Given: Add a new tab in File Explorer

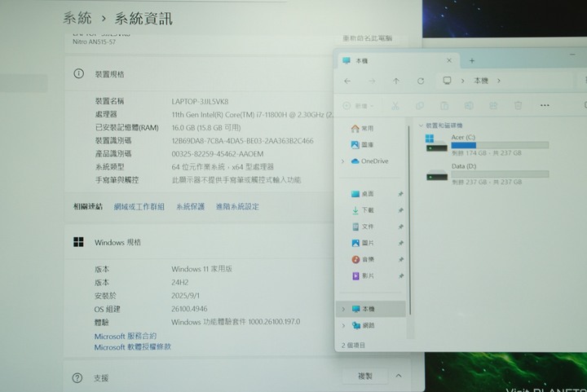Looking at the screenshot, I should [472, 60].
